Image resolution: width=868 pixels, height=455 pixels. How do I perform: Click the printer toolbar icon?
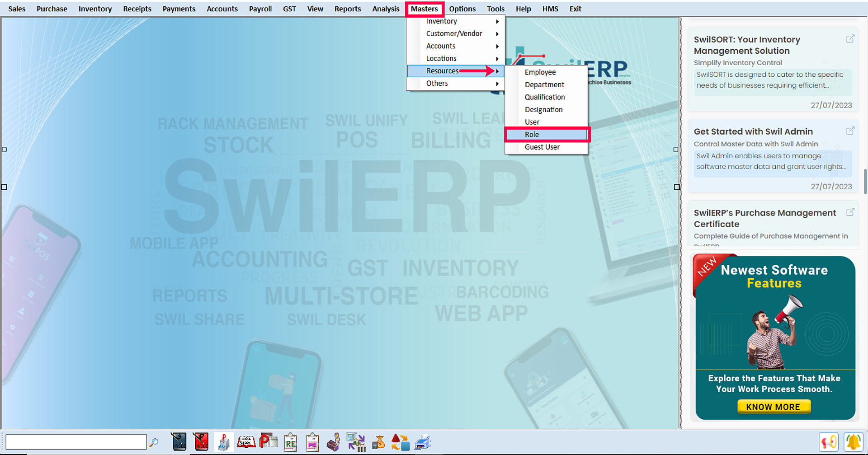click(422, 442)
